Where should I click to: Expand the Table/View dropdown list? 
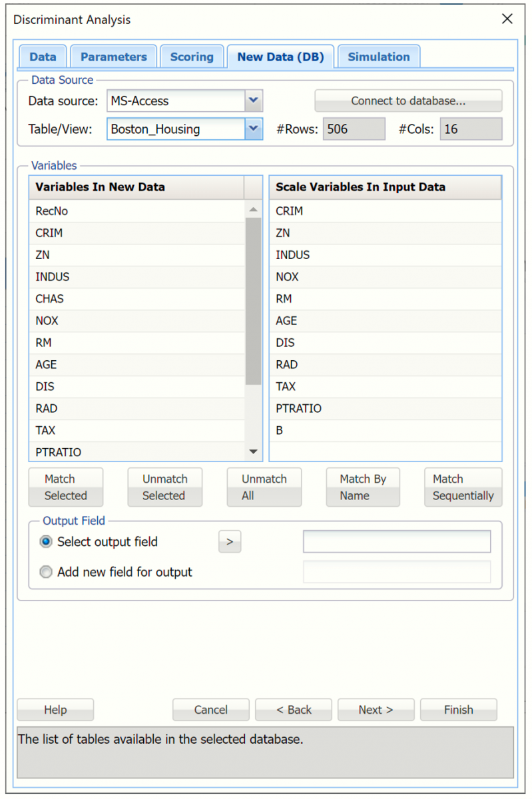(x=253, y=129)
